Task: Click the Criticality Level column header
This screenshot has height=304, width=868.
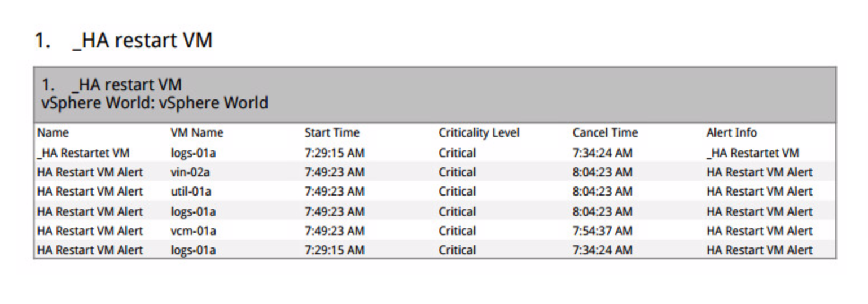Action: (479, 133)
